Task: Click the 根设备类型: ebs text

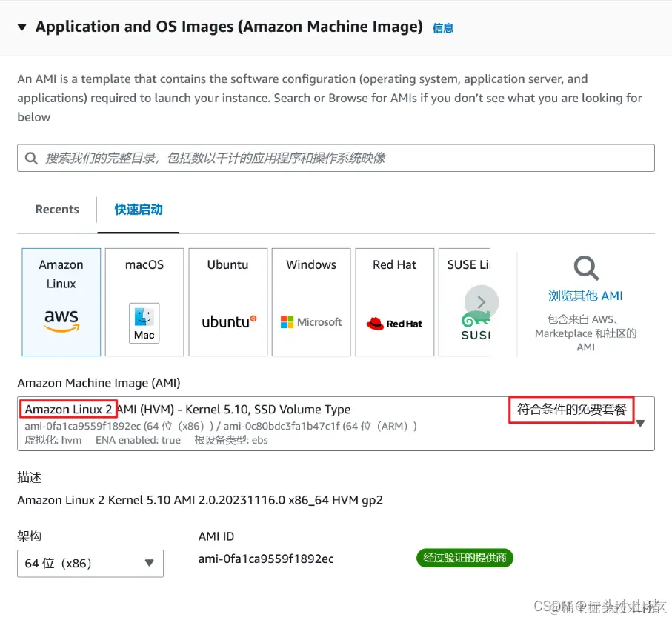Action: click(231, 440)
